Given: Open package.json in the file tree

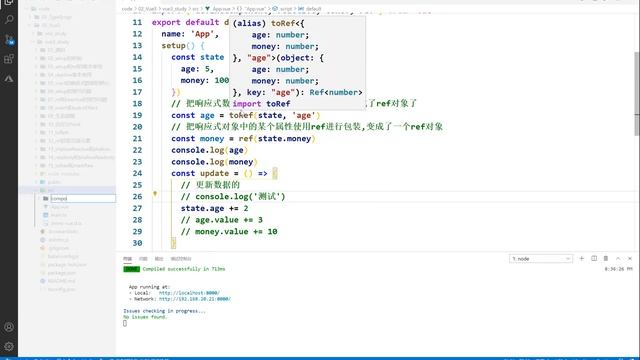Looking at the screenshot, I should [62, 273].
